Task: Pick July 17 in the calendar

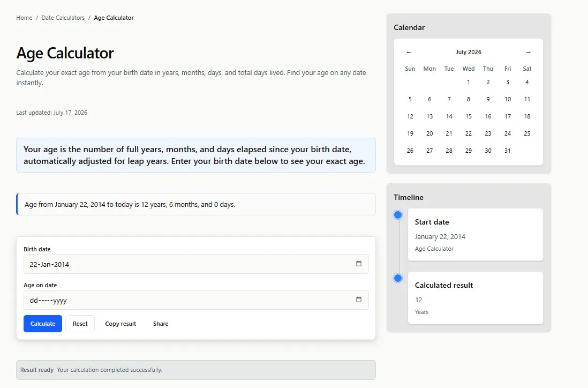Action: coord(507,116)
